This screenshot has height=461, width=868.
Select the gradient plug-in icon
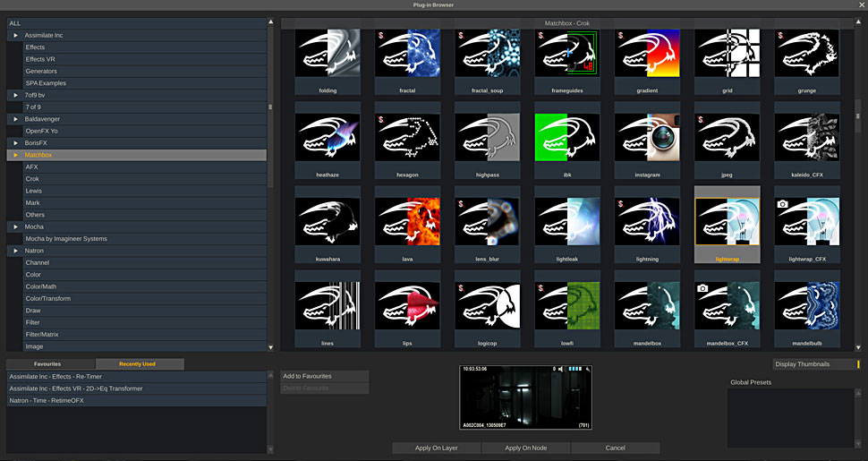tap(647, 53)
